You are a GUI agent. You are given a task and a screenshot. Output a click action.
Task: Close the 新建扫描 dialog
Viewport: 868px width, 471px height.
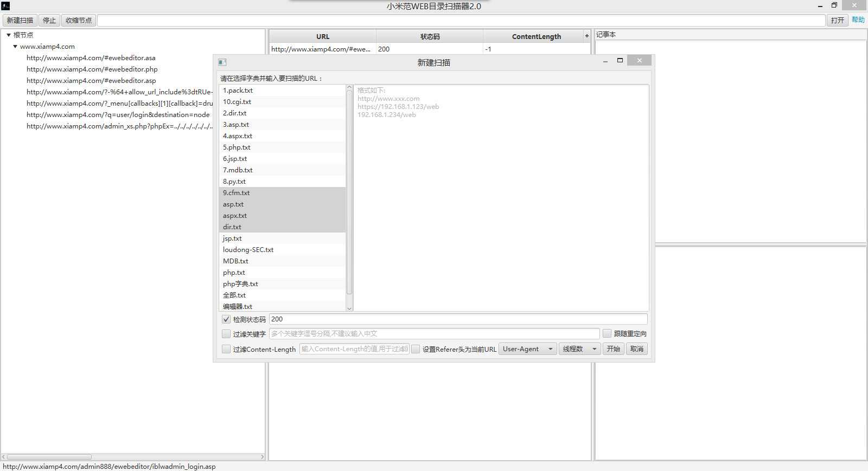[x=639, y=61]
